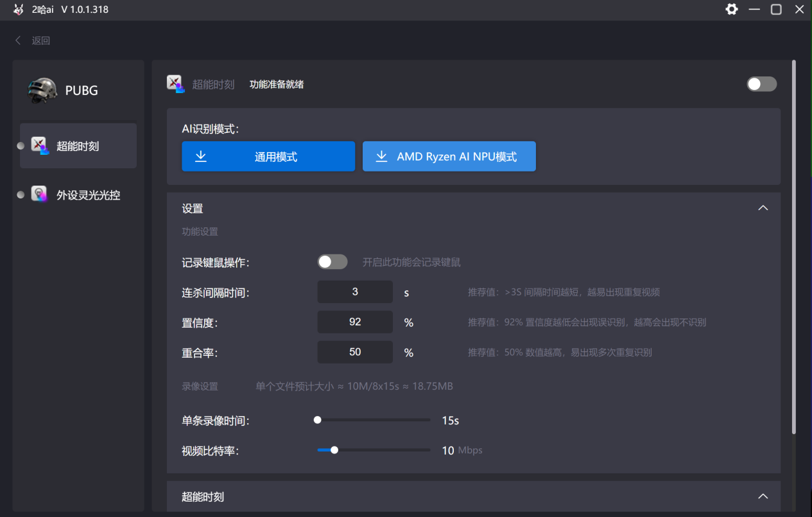812x517 pixels.
Task: Click the back arrow next to 返回
Action: (x=18, y=40)
